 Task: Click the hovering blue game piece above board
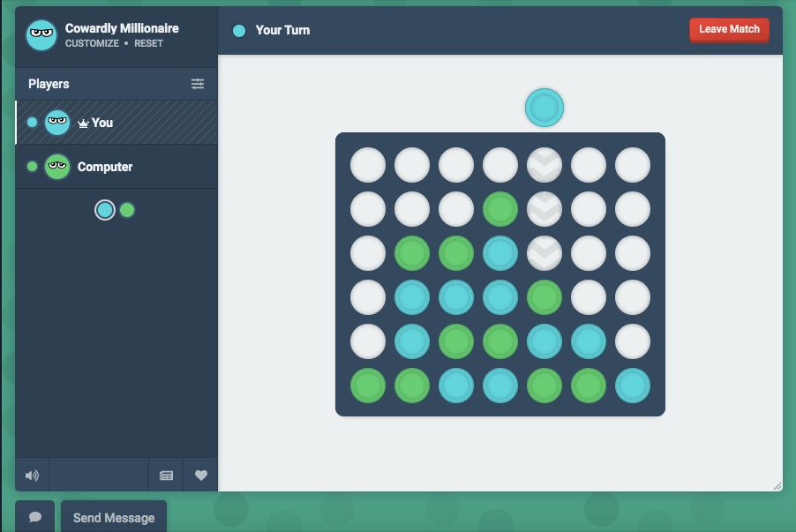point(544,108)
